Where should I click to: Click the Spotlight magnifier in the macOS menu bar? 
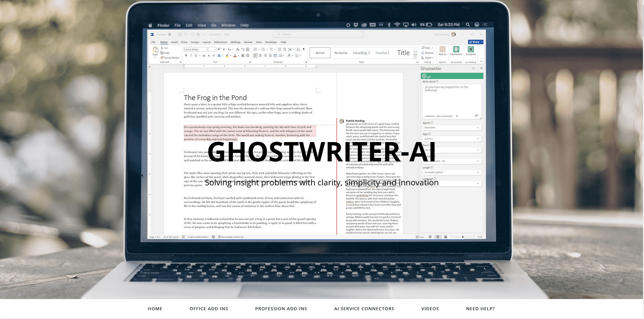point(468,25)
